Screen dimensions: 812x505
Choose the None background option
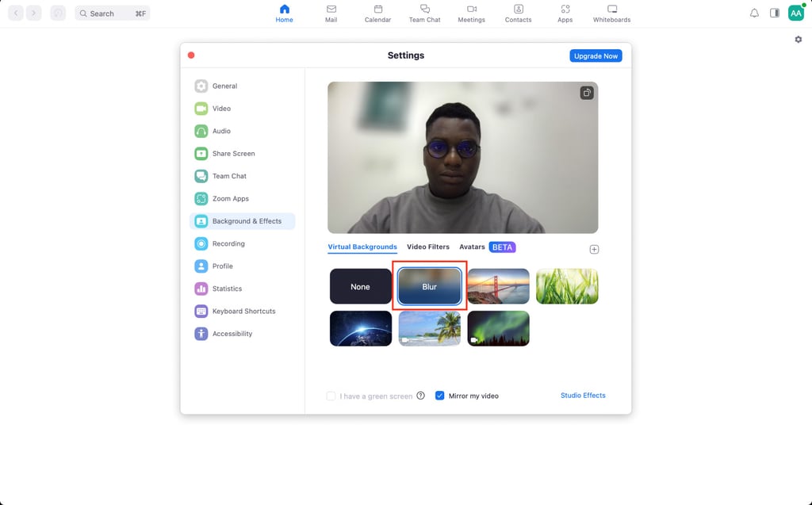tap(361, 286)
